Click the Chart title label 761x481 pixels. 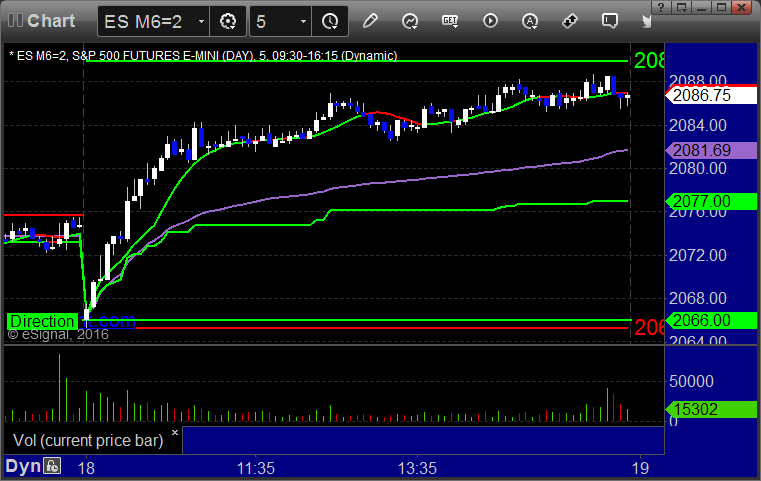pos(51,21)
